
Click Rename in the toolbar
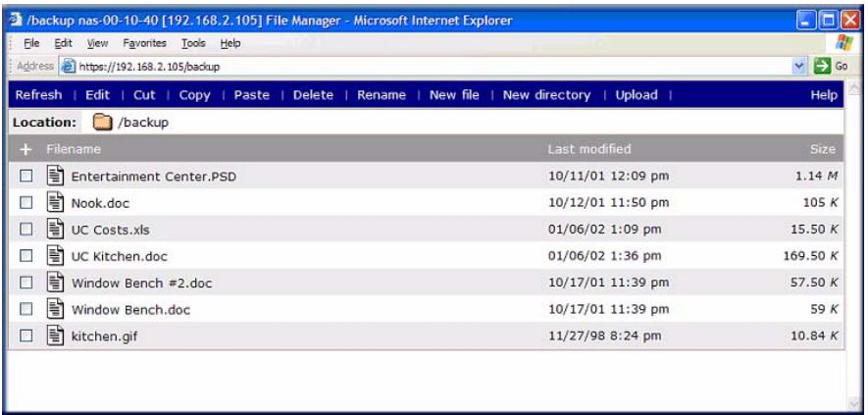tap(382, 95)
